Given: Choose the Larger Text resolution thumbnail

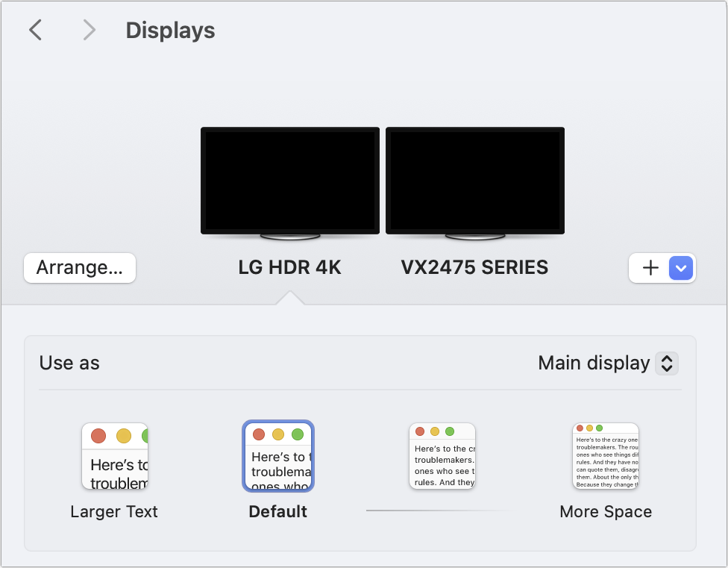Looking at the screenshot, I should coord(115,456).
